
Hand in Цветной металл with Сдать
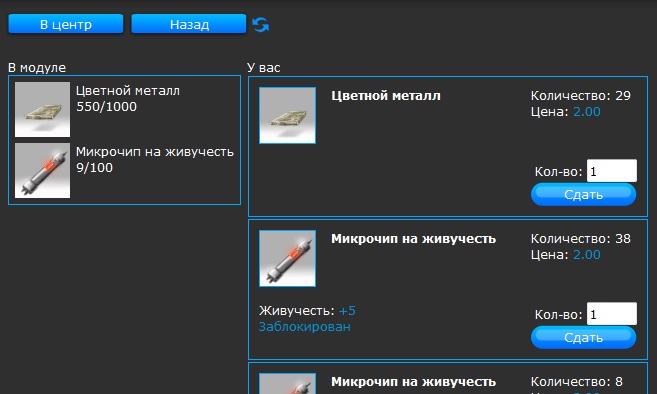pos(583,194)
